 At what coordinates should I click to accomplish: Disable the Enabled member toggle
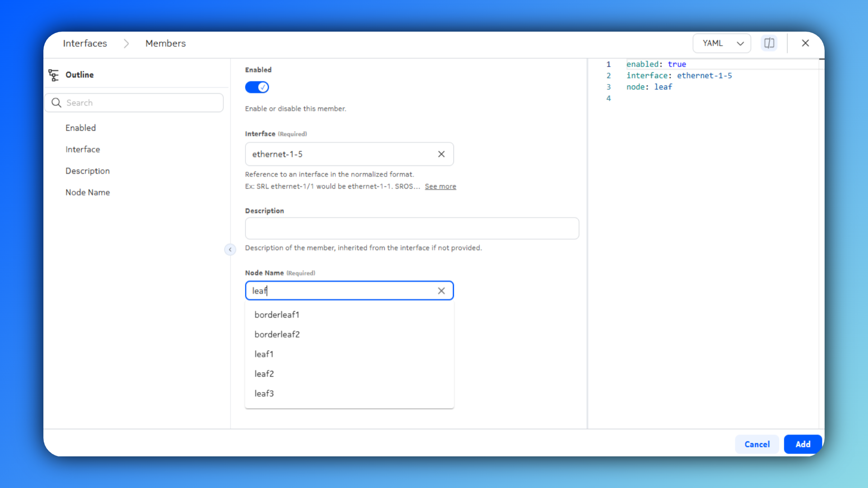pyautogui.click(x=257, y=87)
